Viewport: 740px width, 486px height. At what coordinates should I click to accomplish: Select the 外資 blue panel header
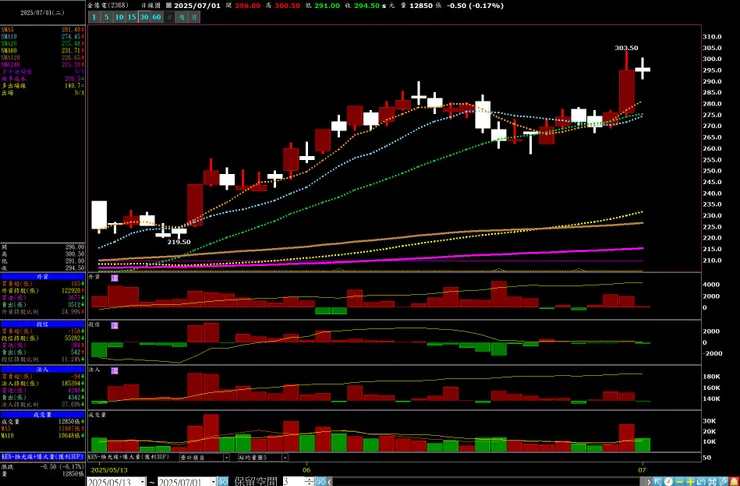pos(42,277)
